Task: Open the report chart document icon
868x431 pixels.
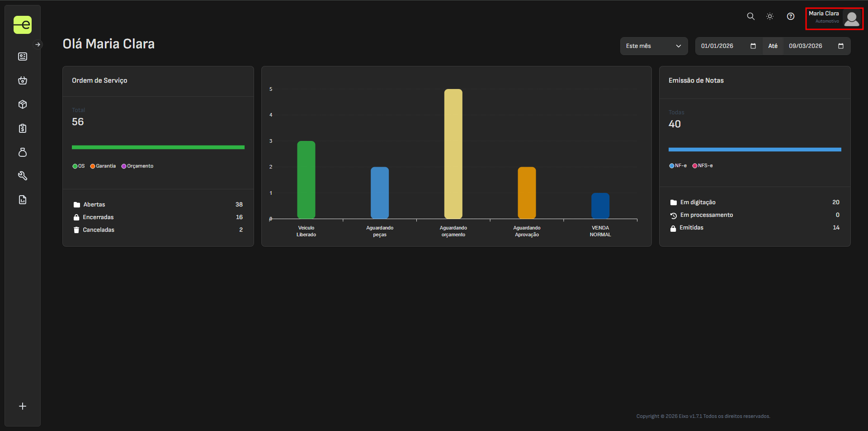Action: tap(23, 200)
